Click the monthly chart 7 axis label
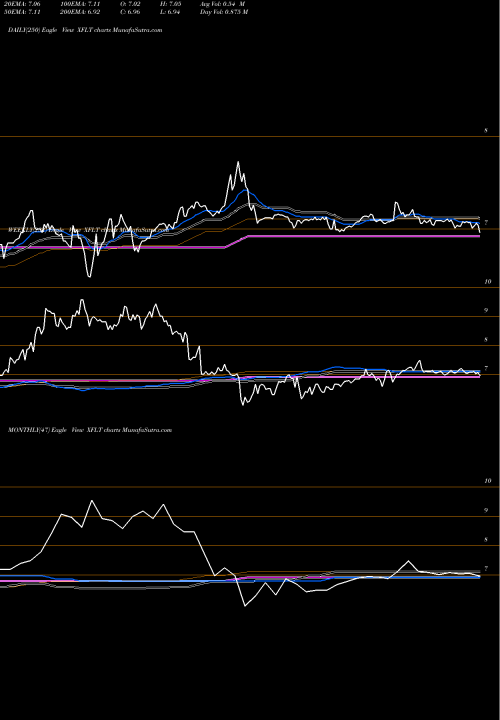This screenshot has width=500, height=720. tap(486, 569)
